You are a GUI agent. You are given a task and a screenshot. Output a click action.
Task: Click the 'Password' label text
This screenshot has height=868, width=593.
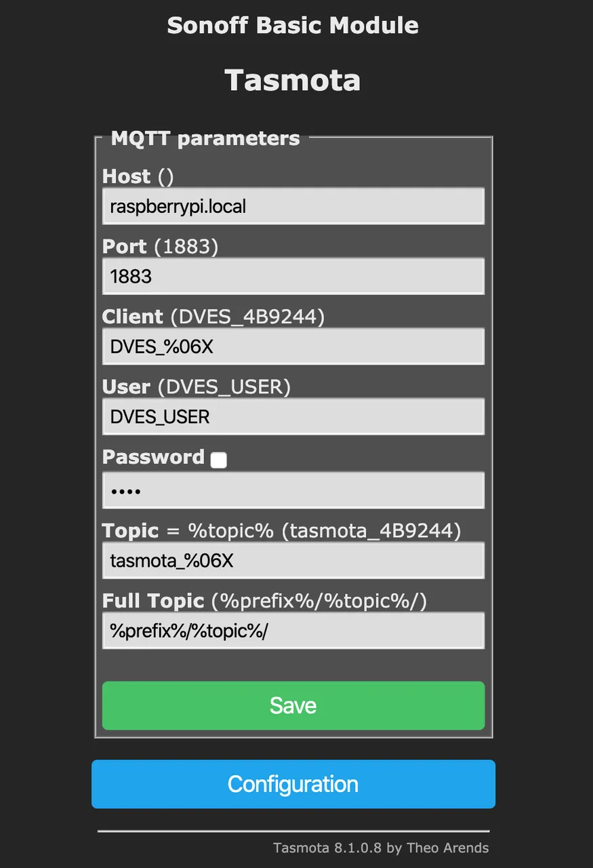tap(153, 457)
